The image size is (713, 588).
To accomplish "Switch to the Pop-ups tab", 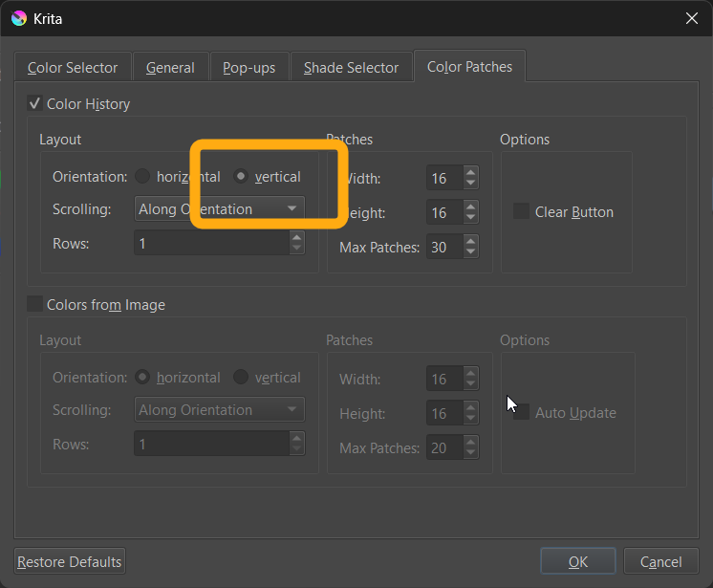I will tap(248, 68).
